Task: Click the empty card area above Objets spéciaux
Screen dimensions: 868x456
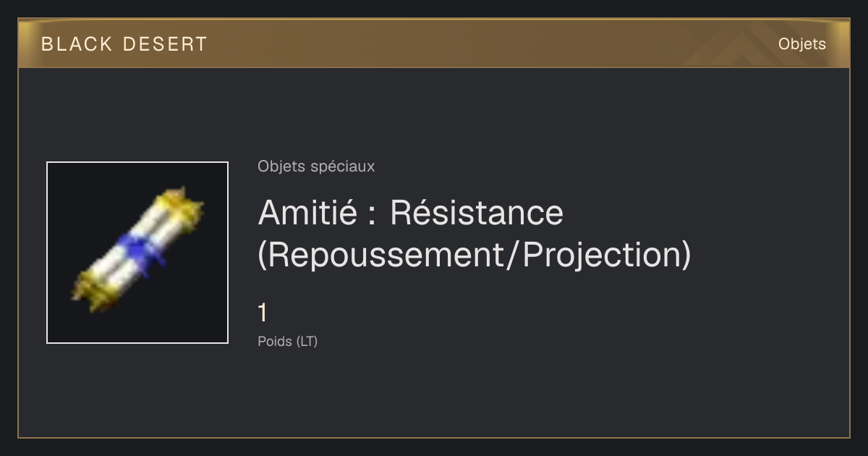Action: [x=434, y=112]
